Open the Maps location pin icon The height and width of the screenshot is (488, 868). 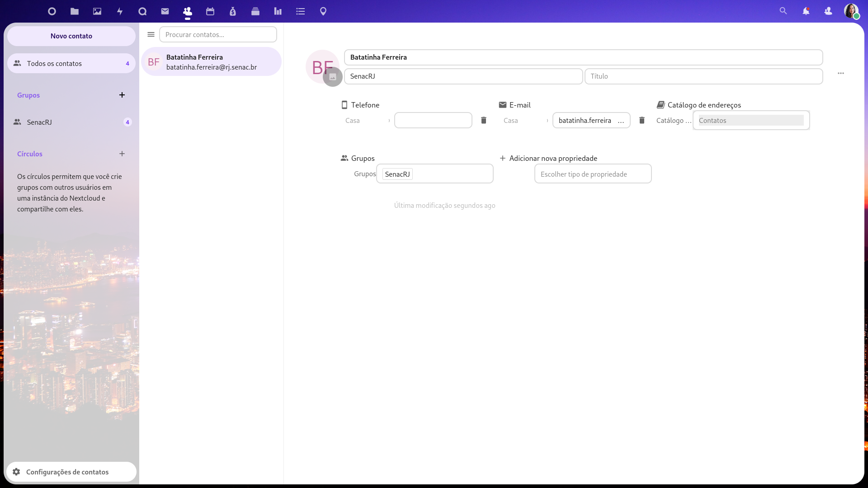[323, 11]
